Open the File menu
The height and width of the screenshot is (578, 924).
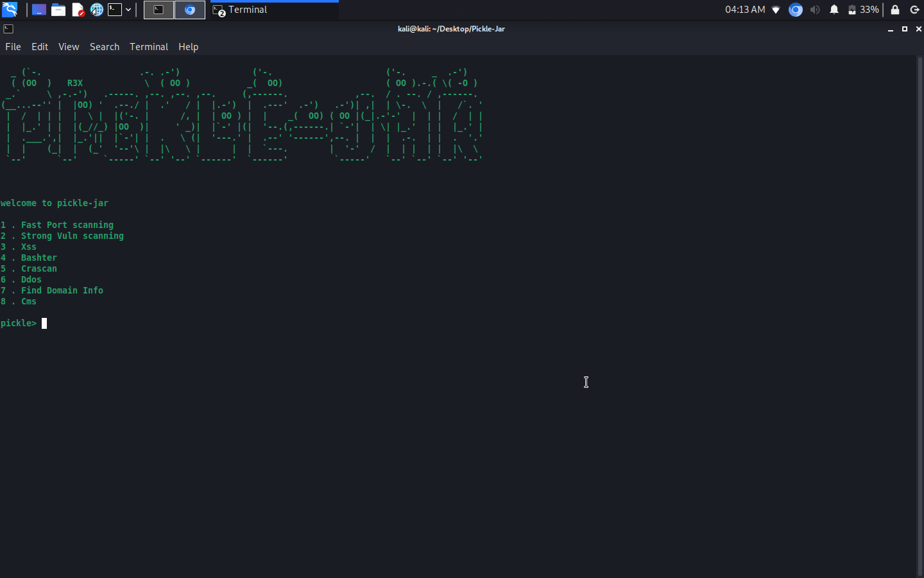[13, 47]
